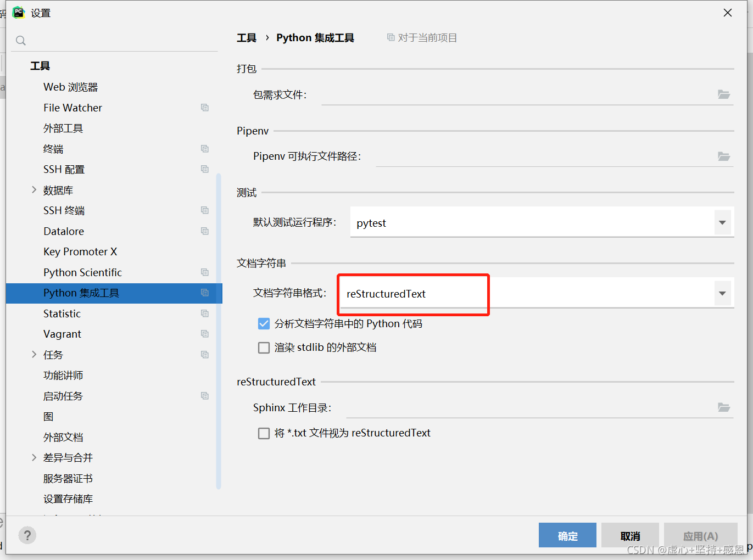This screenshot has width=753, height=560.
Task: Toggle 分析文档字符串中的 Python 代码 checkbox
Action: pos(264,324)
